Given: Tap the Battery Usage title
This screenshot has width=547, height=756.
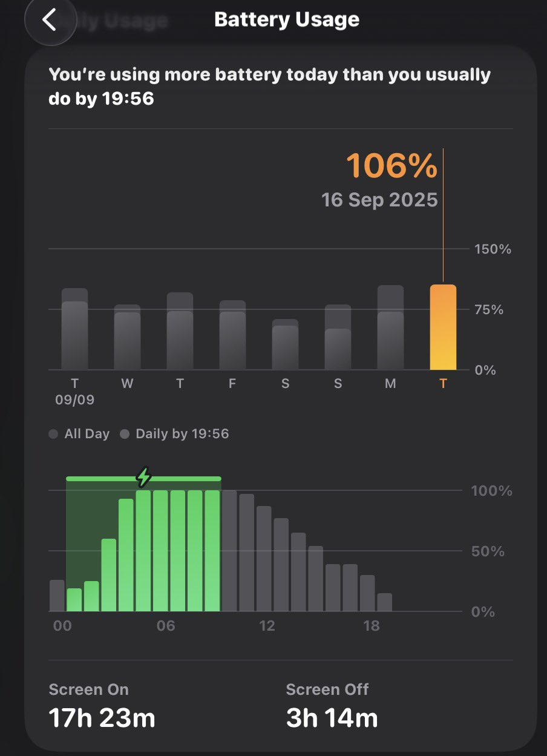Looking at the screenshot, I should point(287,20).
